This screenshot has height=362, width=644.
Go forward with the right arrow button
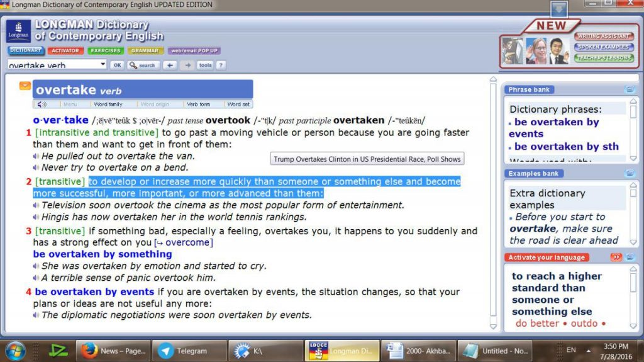(187, 65)
